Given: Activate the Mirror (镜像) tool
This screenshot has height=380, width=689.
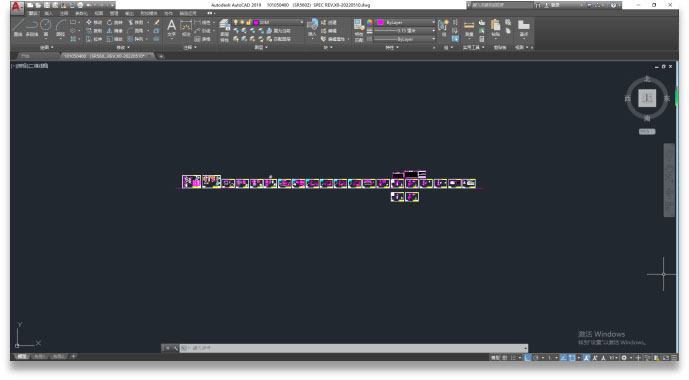Looking at the screenshot, I should (x=114, y=31).
